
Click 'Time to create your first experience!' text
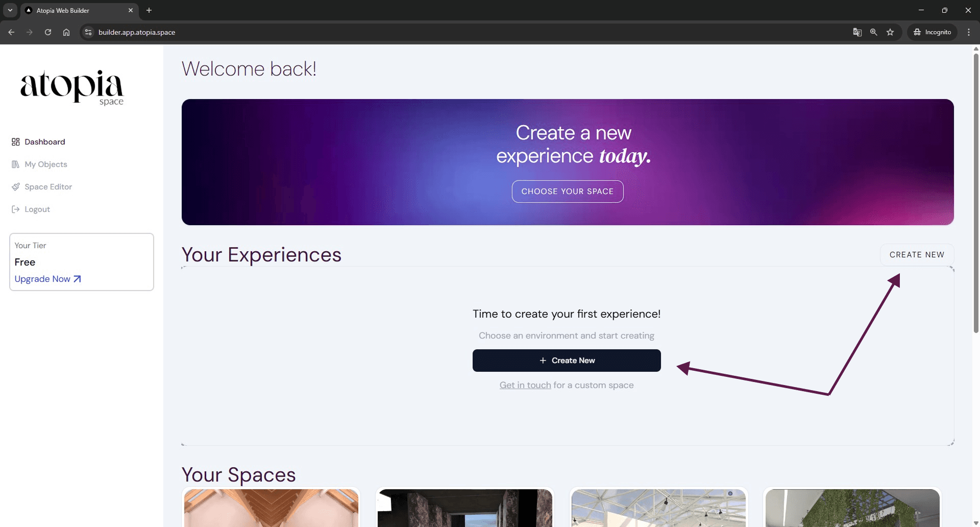coord(567,314)
